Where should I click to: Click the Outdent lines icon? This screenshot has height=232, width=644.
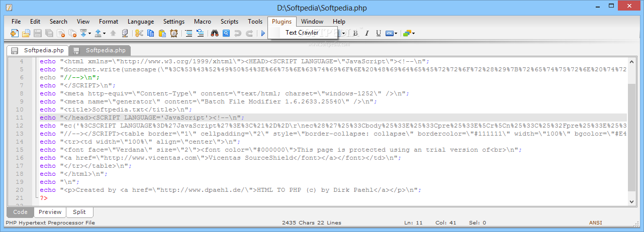click(200, 34)
